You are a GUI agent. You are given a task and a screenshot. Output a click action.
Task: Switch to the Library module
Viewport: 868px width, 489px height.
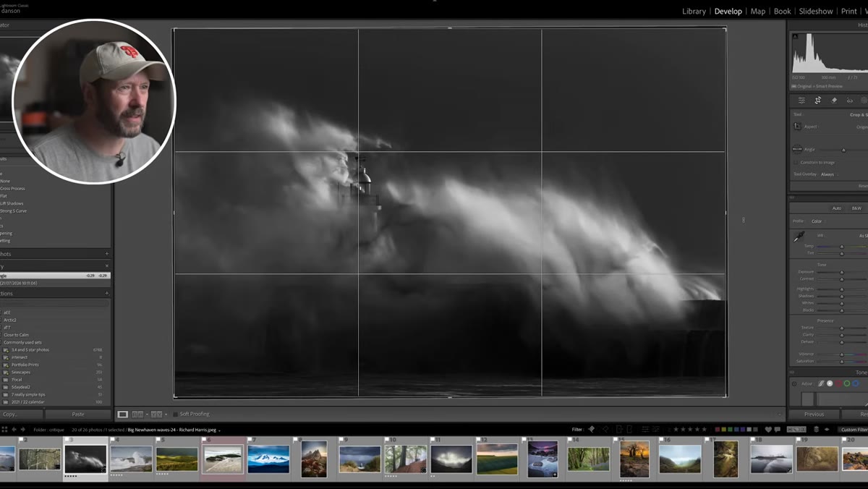pos(694,11)
